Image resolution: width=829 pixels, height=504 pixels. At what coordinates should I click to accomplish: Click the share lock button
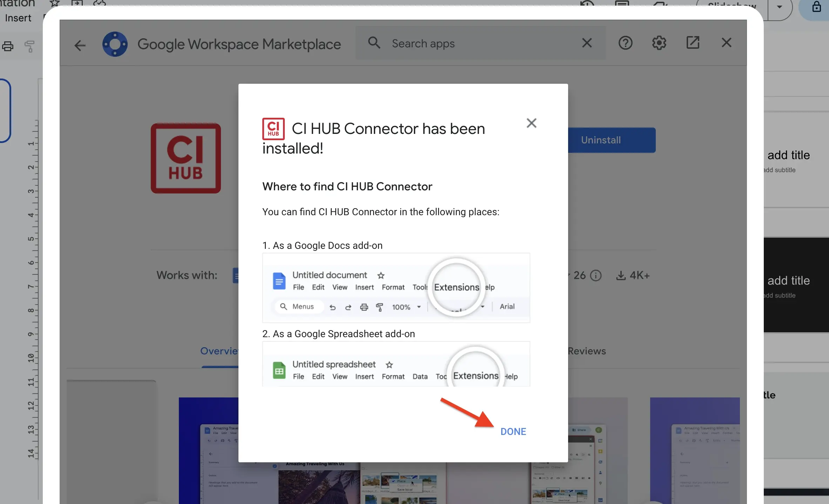click(x=816, y=7)
